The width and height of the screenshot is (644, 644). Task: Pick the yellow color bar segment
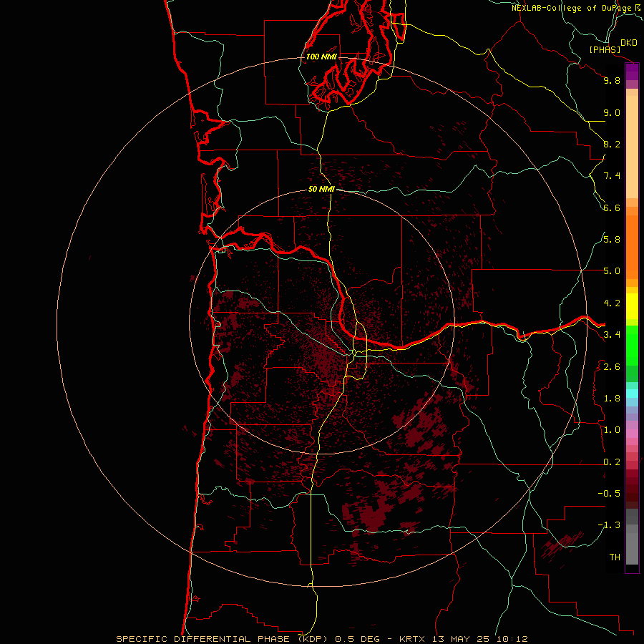coord(632,306)
